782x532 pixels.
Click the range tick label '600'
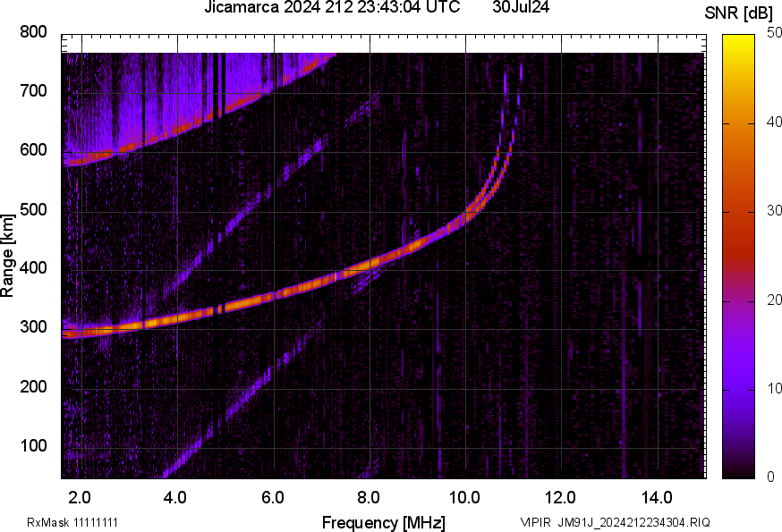point(33,149)
